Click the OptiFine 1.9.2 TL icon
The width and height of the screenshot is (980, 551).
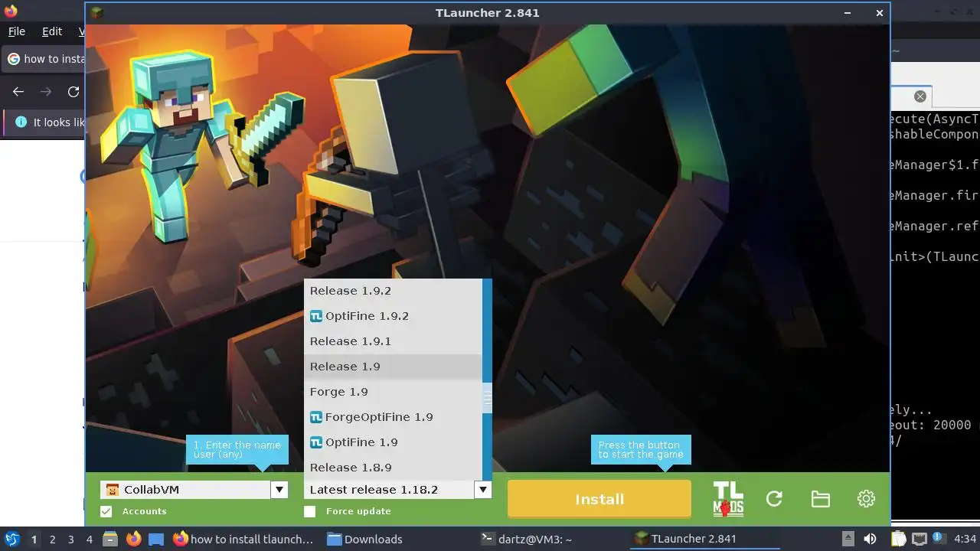tap(316, 316)
